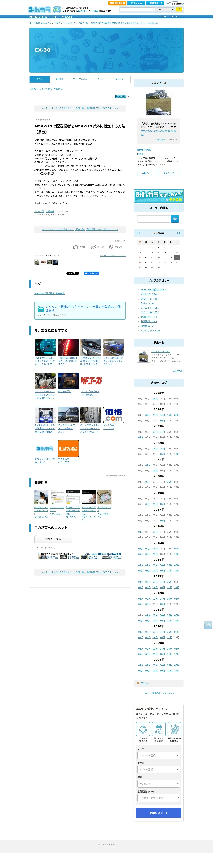Viewport: 213px width, 868px height.
Task: Click the thumbs-up イイね! icon
Action: point(75,247)
